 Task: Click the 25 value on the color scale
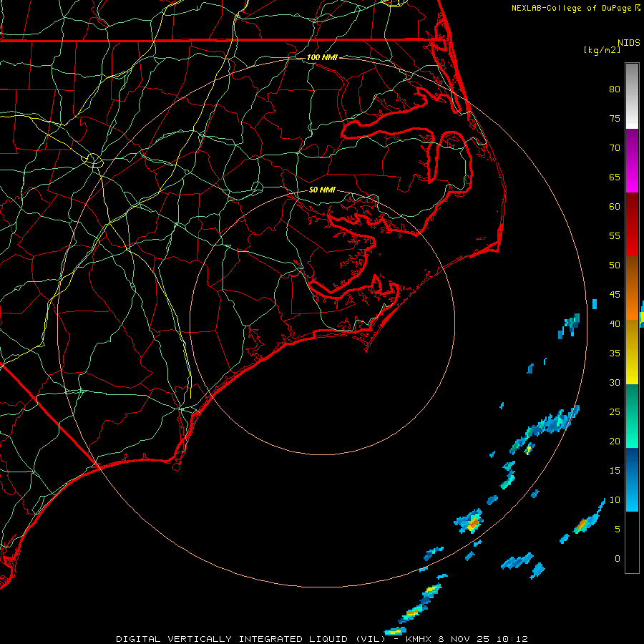click(615, 412)
